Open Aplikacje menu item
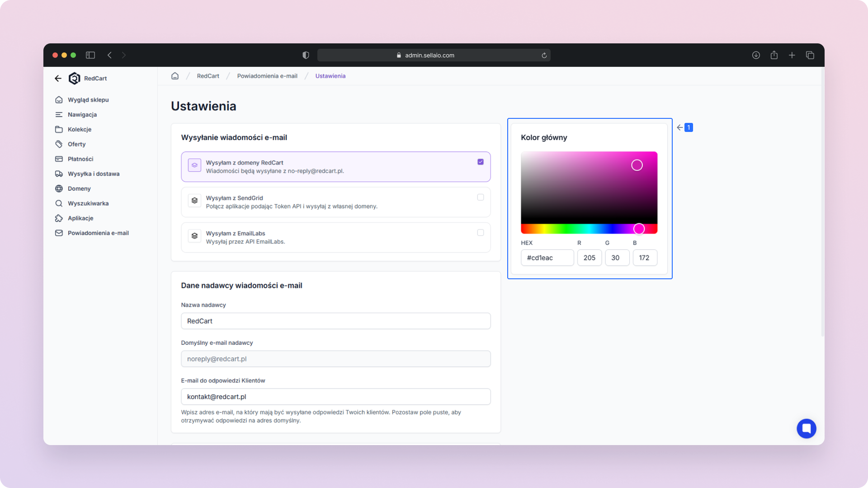 [80, 218]
